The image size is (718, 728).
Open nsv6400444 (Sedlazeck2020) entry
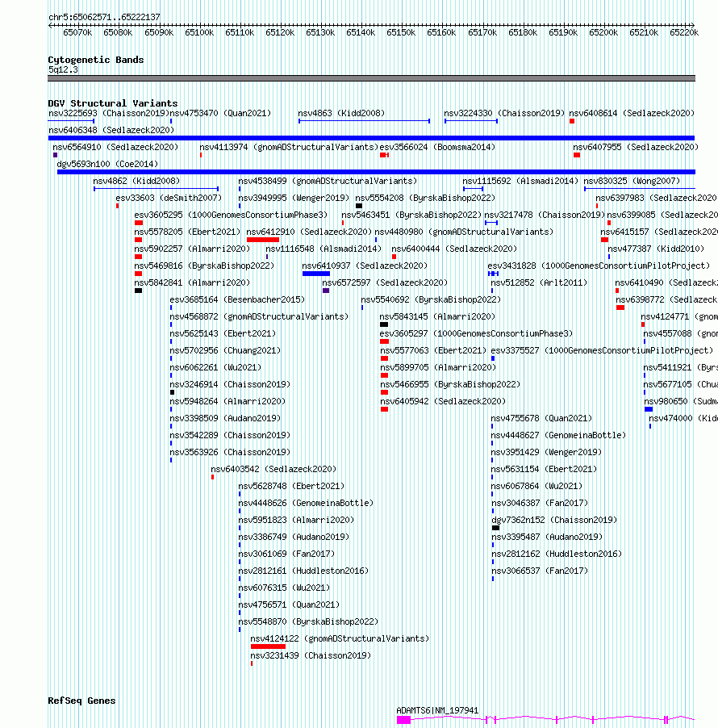click(x=454, y=249)
